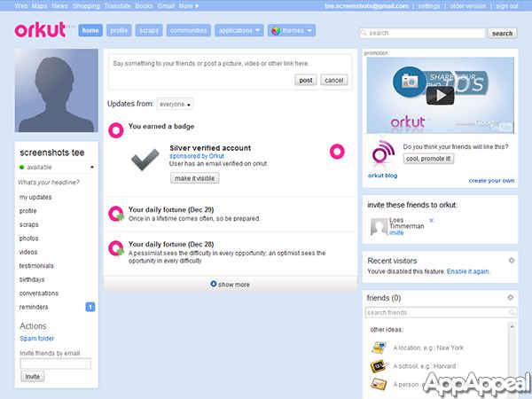The height and width of the screenshot is (399, 532).
Task: Go to the scraps tab
Action: (149, 30)
